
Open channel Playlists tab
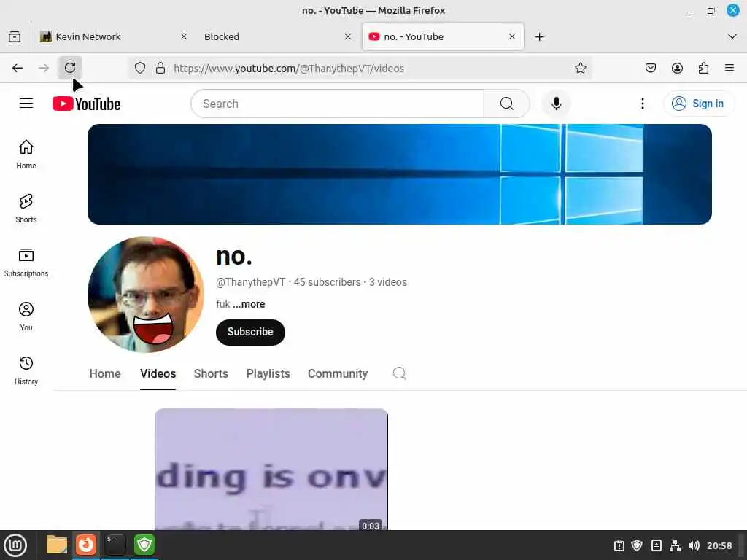tap(268, 374)
